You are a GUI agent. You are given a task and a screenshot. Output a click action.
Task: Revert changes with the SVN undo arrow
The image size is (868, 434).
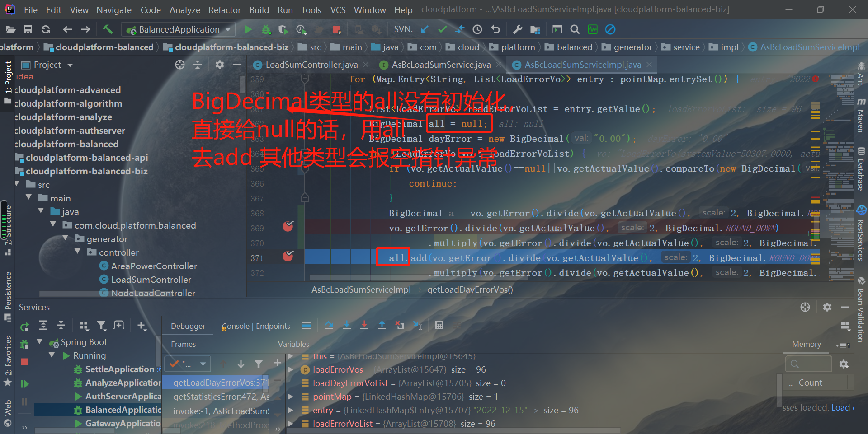tap(495, 30)
